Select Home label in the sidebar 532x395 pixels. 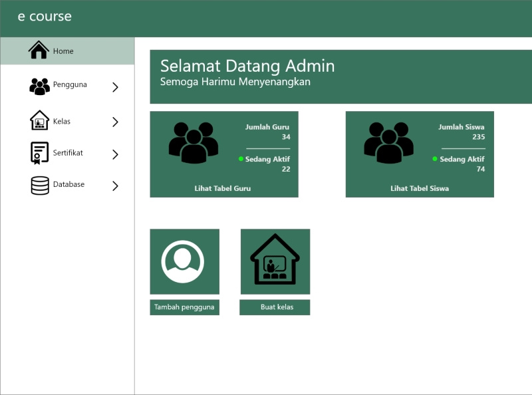click(63, 51)
